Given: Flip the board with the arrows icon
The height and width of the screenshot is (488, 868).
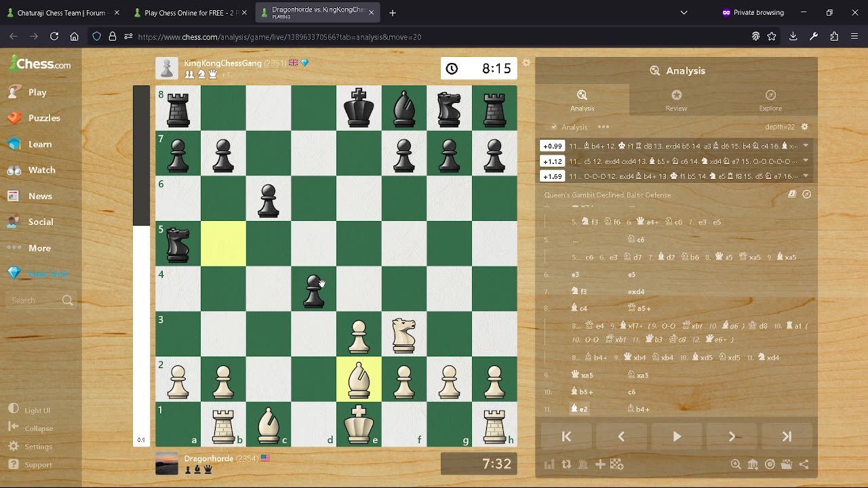Looking at the screenshot, I should pos(566,464).
